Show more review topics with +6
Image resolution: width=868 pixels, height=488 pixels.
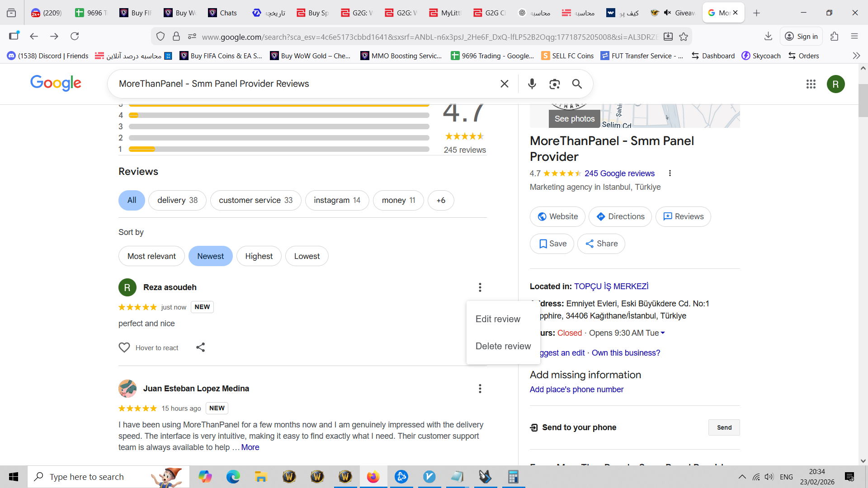click(x=441, y=200)
